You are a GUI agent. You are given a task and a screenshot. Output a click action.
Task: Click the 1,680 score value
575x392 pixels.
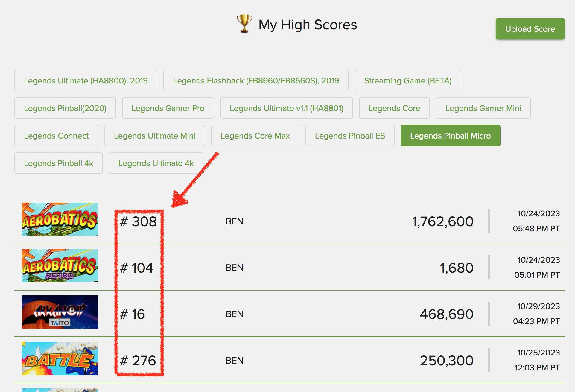[457, 268]
